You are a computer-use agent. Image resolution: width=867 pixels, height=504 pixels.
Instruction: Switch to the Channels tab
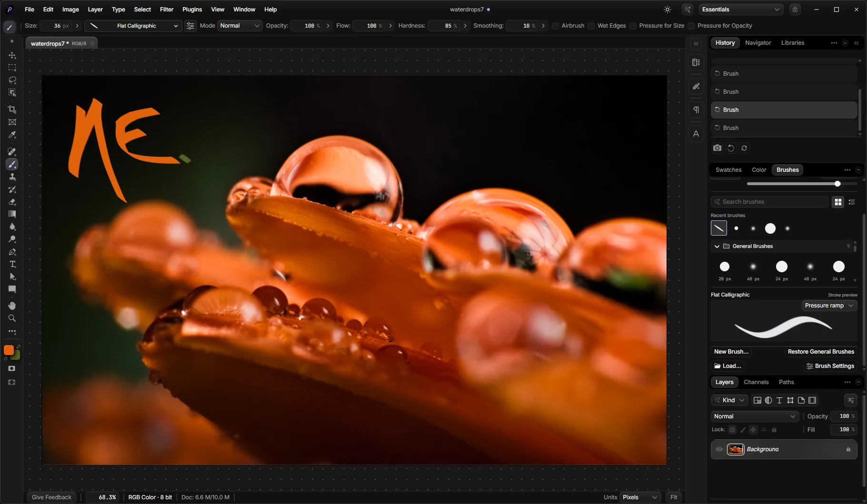pos(756,382)
